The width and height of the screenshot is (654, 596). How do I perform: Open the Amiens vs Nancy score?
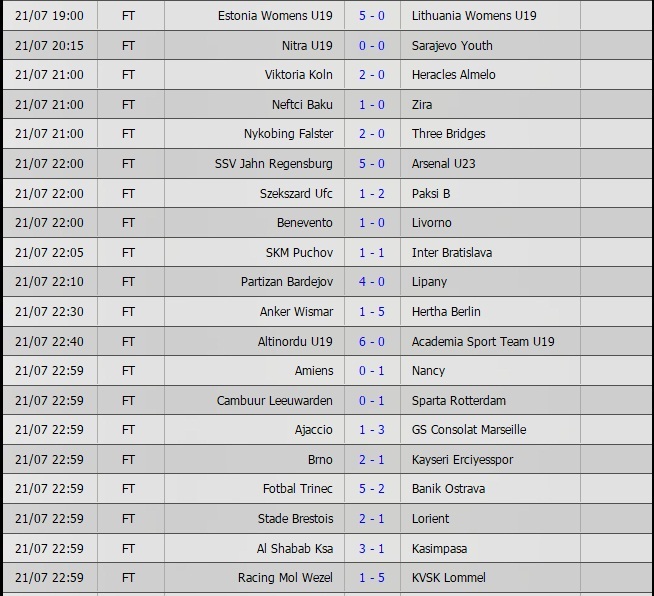click(371, 371)
